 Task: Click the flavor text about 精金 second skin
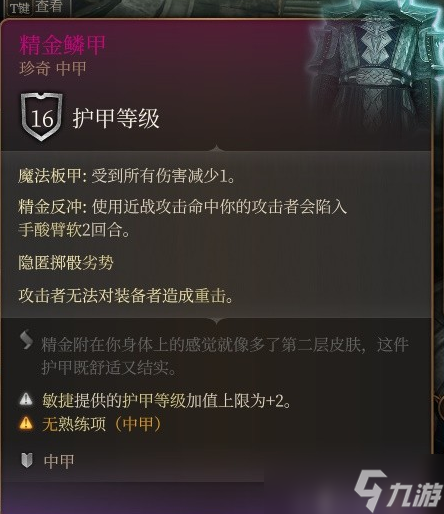pos(225,356)
